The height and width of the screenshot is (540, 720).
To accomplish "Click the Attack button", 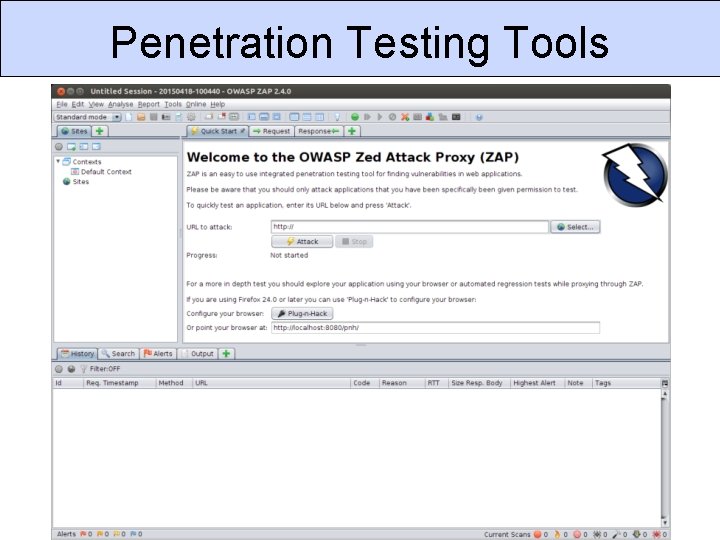I will 302,242.
